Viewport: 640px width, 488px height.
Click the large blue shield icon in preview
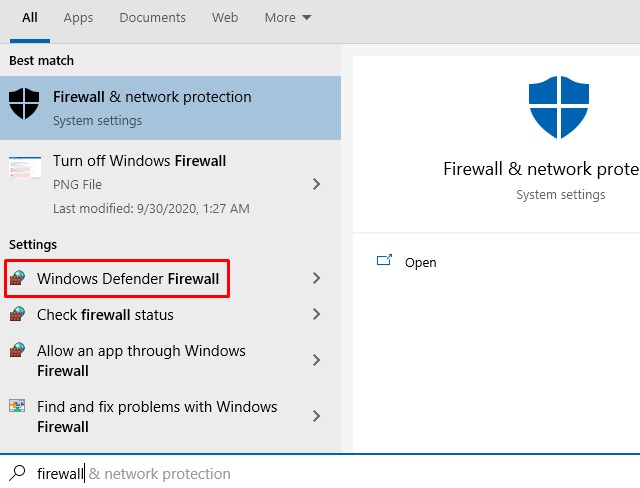point(558,107)
